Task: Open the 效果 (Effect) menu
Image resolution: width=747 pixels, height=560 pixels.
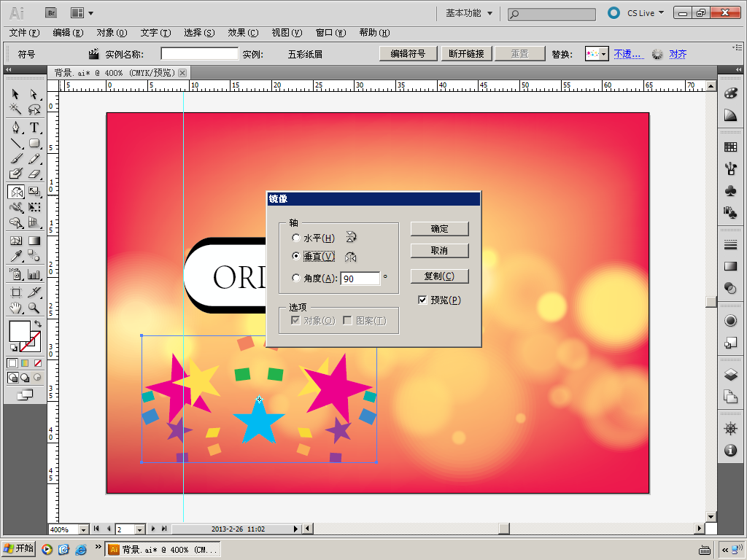Action: pyautogui.click(x=243, y=32)
